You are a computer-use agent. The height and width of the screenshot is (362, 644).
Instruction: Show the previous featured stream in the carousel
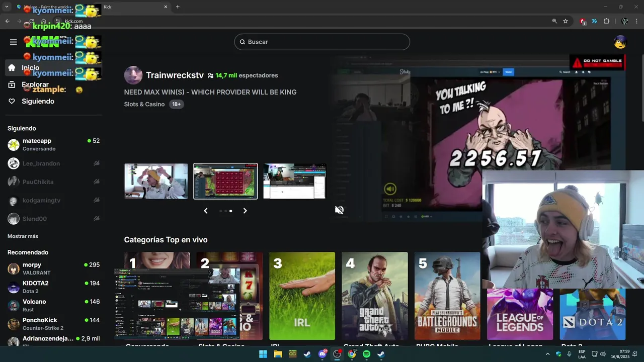[x=205, y=211]
